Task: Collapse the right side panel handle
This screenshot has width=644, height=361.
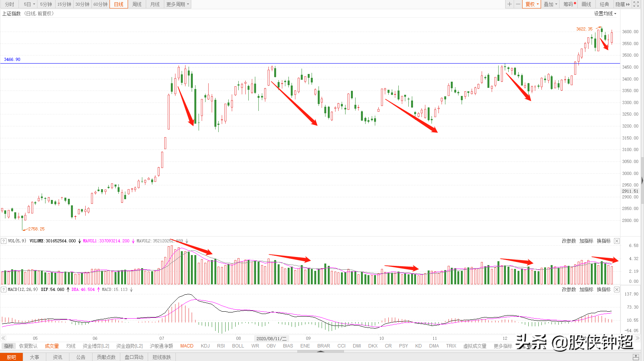Action: coord(642,180)
